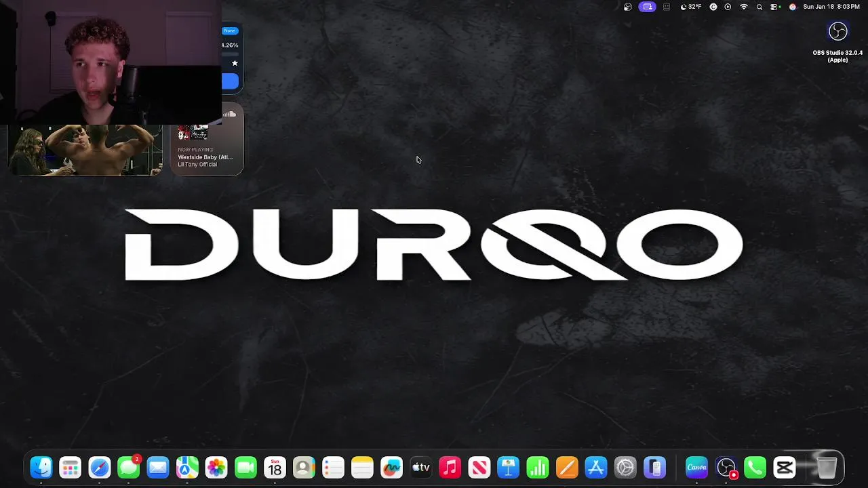This screenshot has height=488, width=868.
Task: Open Launchpad apps grid in dock
Action: (x=71, y=468)
